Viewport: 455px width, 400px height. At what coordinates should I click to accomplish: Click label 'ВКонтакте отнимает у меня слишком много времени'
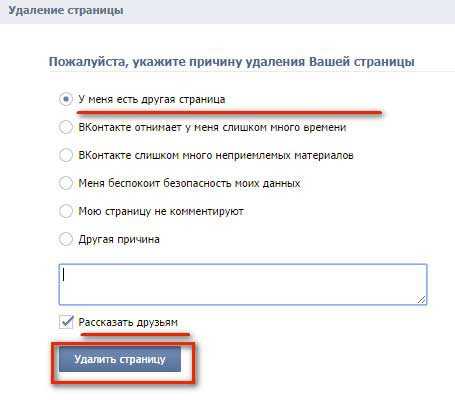[212, 127]
